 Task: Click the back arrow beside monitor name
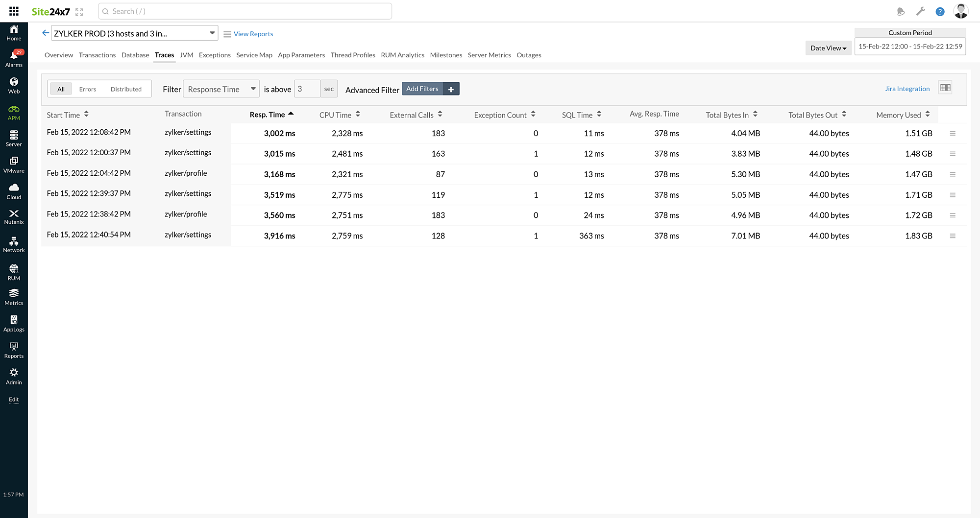point(46,33)
